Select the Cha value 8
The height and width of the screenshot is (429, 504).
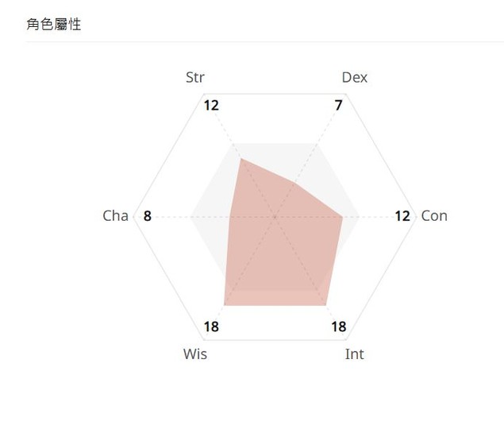click(x=147, y=216)
